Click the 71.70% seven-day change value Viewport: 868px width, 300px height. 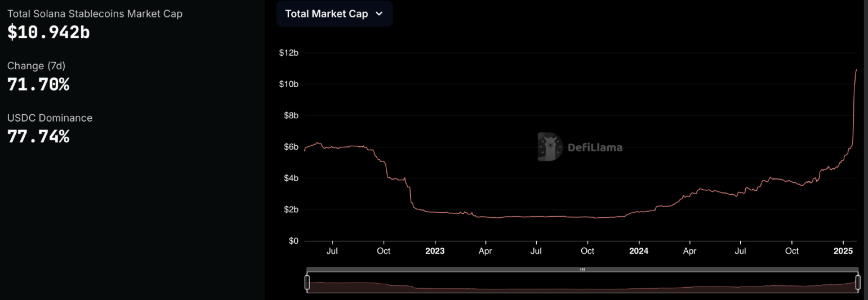pyautogui.click(x=38, y=84)
